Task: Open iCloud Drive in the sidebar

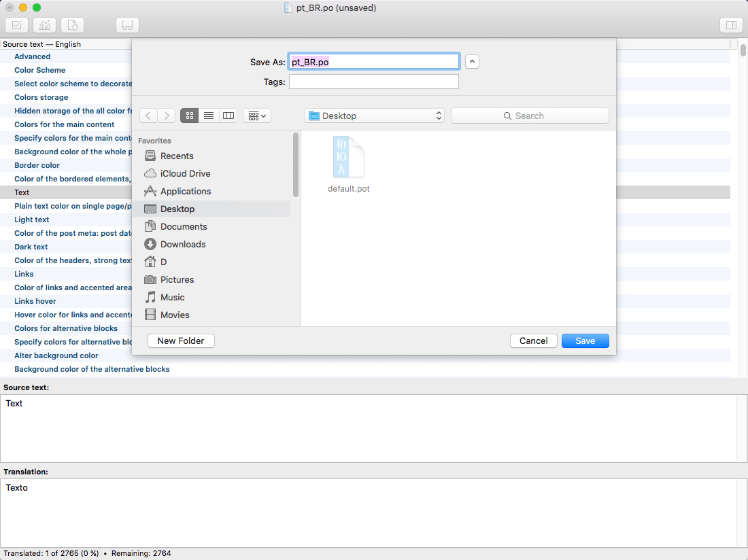Action: 185,173
